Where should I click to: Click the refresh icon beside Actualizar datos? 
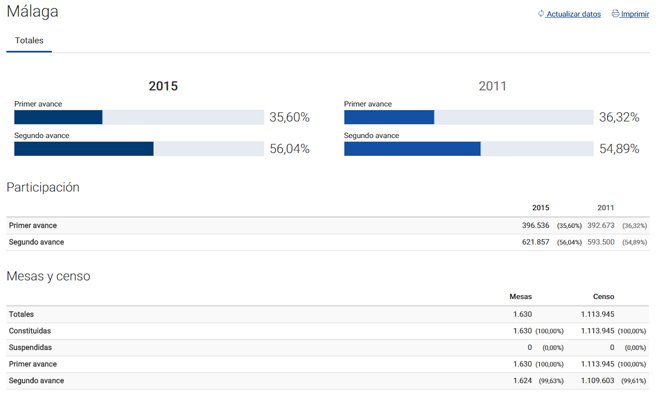[541, 13]
